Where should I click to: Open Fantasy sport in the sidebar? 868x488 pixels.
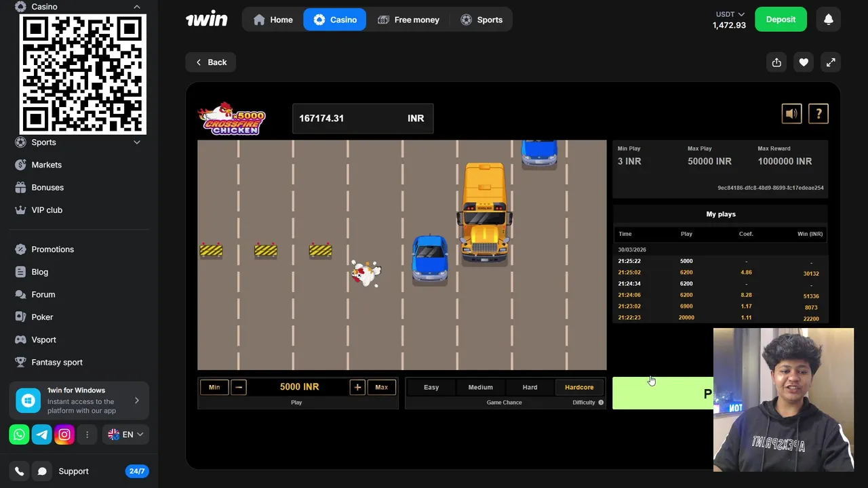(x=57, y=362)
